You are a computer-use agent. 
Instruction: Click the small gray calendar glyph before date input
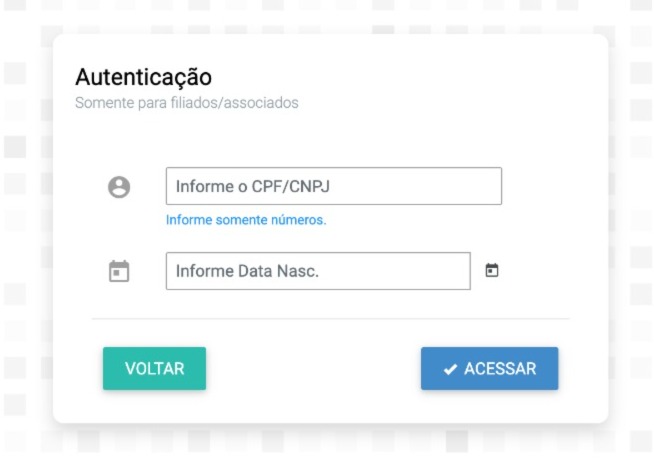(x=119, y=271)
